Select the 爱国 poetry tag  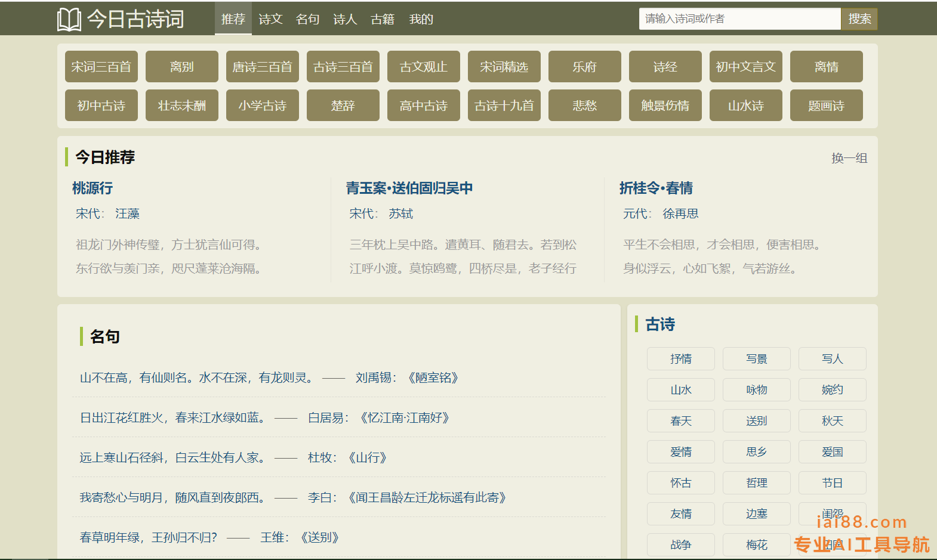(833, 451)
